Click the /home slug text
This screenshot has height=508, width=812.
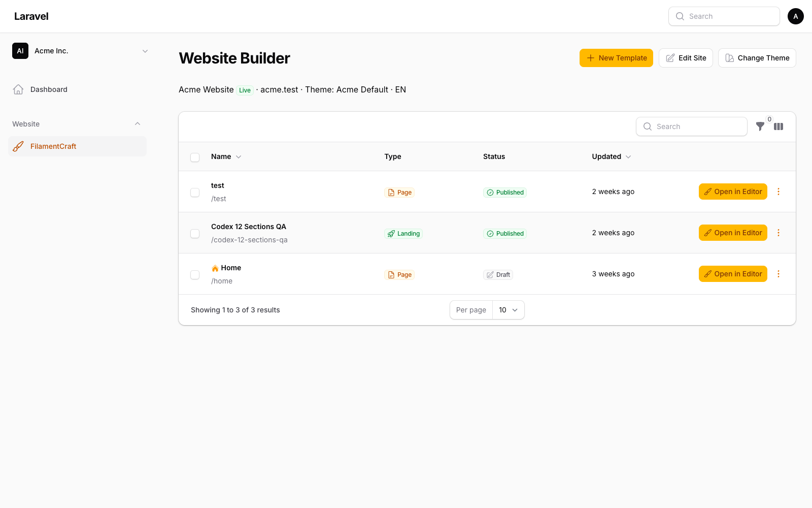pyautogui.click(x=222, y=281)
